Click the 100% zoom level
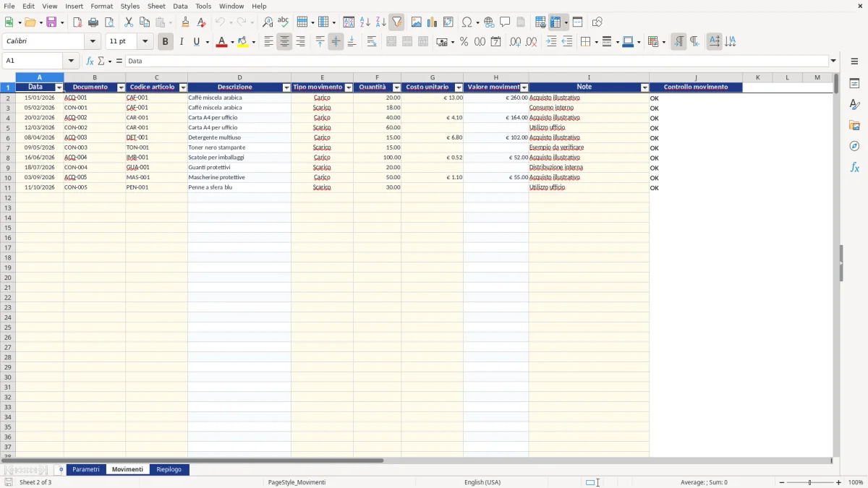This screenshot has width=868, height=488. tap(855, 482)
